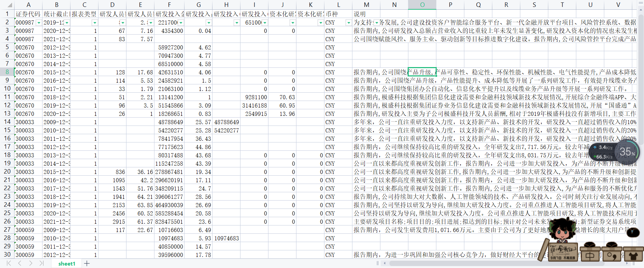Open filter dropdown in column F
The width and height of the screenshot is (644, 268).
click(x=181, y=22)
